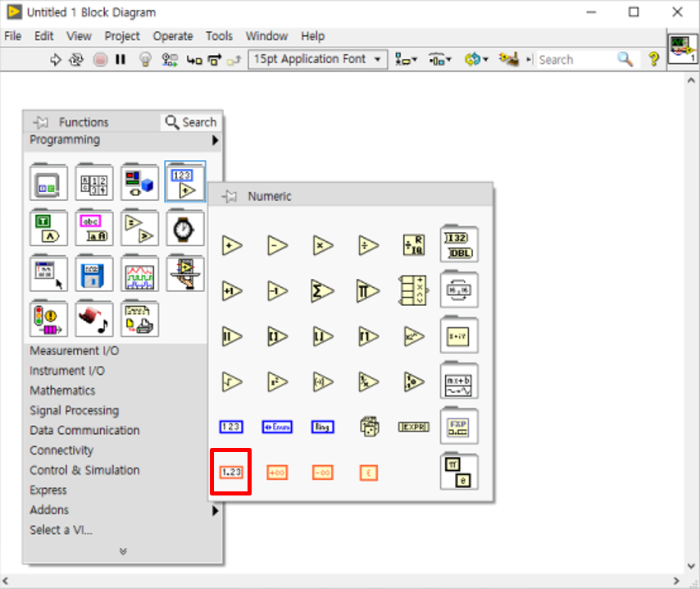Open the File menu

[x=12, y=36]
